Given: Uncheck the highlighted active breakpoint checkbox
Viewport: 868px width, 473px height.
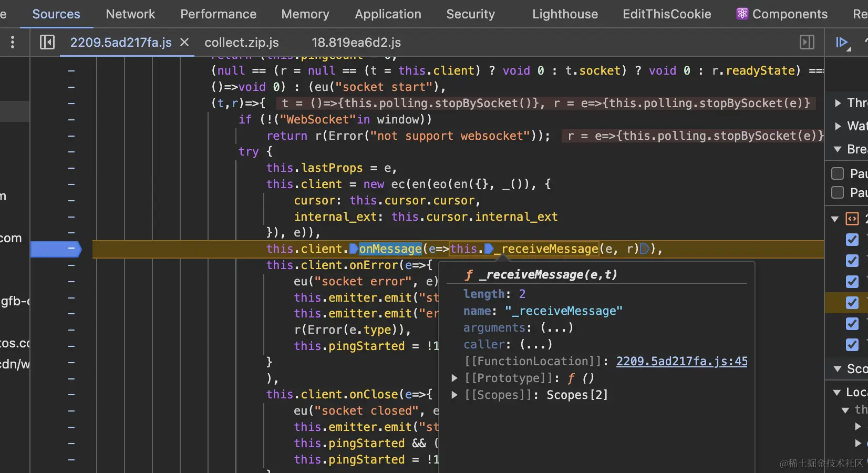Looking at the screenshot, I should [x=852, y=303].
